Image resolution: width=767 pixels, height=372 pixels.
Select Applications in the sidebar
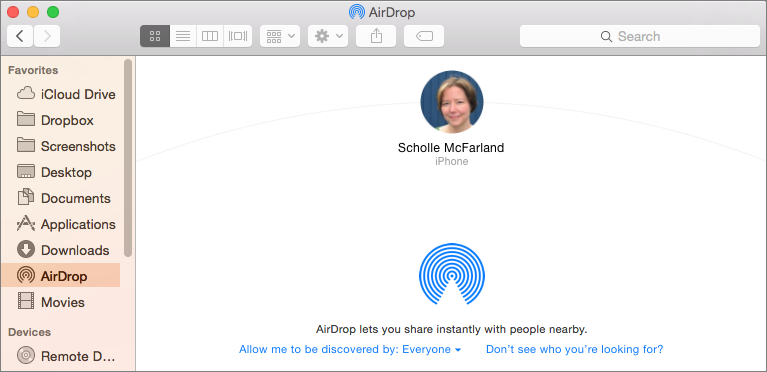(61, 224)
